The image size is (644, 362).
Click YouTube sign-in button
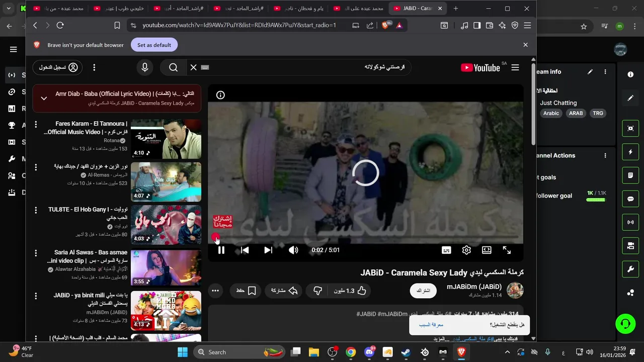click(57, 67)
